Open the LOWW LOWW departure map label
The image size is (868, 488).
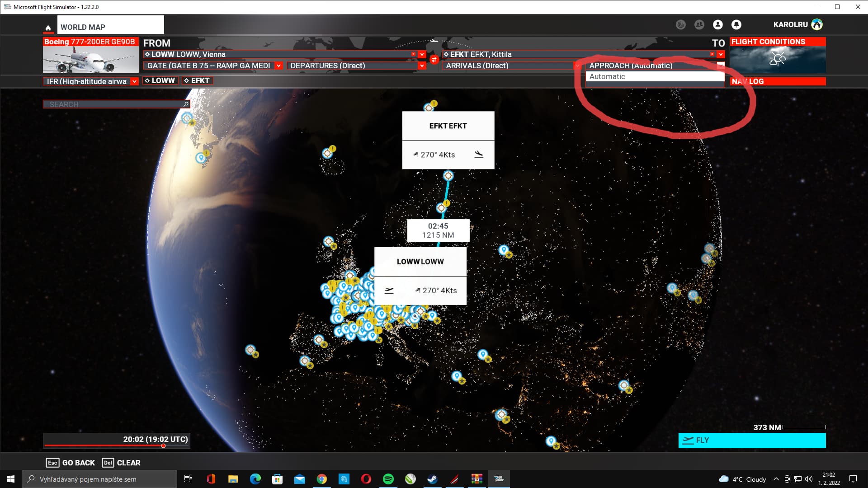pos(420,262)
